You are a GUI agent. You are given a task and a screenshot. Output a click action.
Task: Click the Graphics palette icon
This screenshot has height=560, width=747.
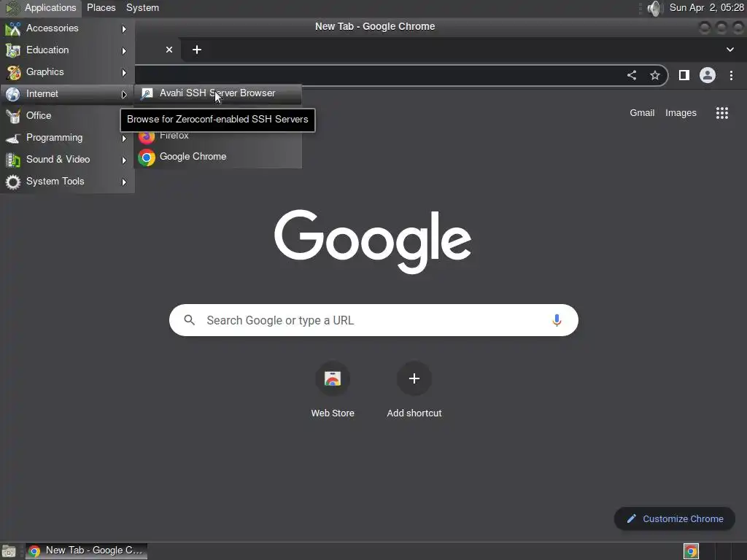click(x=13, y=72)
